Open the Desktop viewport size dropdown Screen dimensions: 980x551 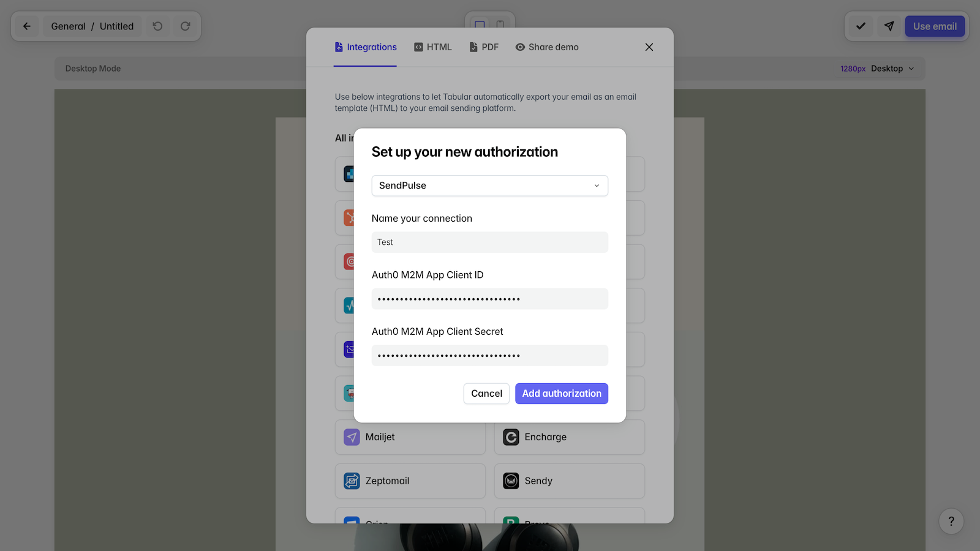click(x=892, y=69)
